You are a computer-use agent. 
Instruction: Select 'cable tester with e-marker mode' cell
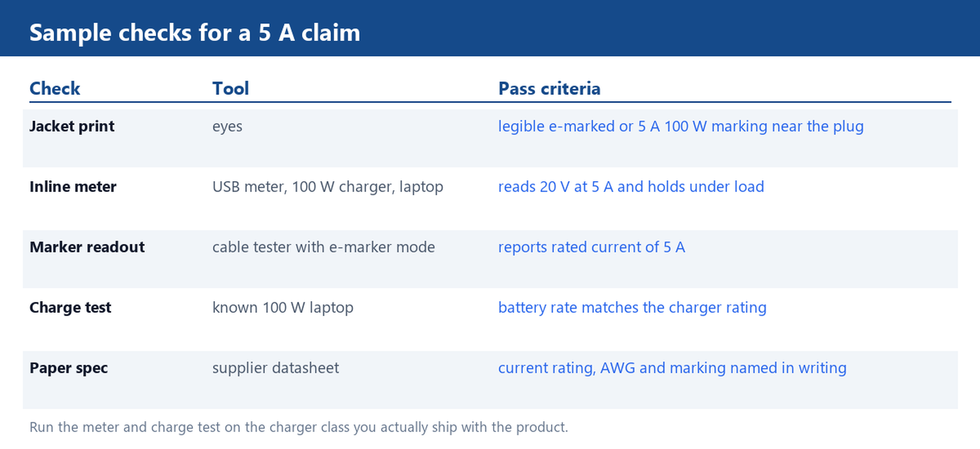(x=323, y=247)
